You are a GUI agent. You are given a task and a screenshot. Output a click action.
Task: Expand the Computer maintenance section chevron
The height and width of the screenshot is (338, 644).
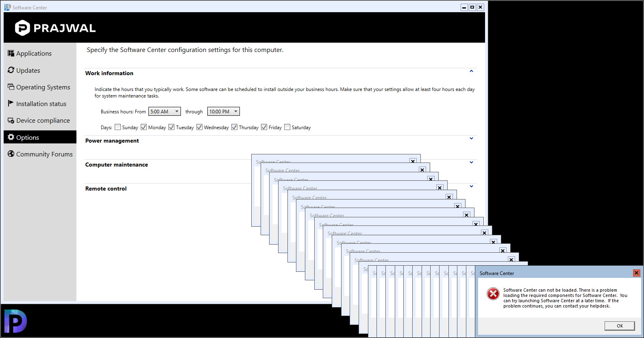472,162
